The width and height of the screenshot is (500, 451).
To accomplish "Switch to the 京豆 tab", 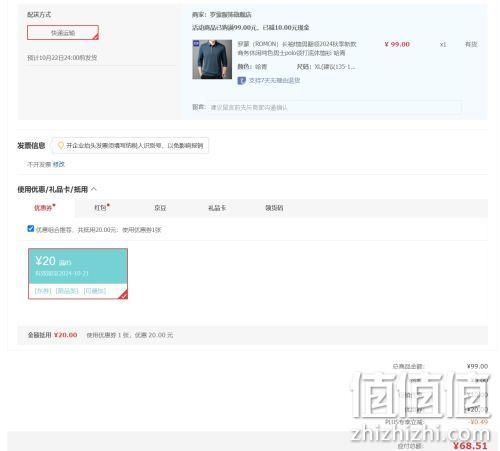I will coord(160,208).
